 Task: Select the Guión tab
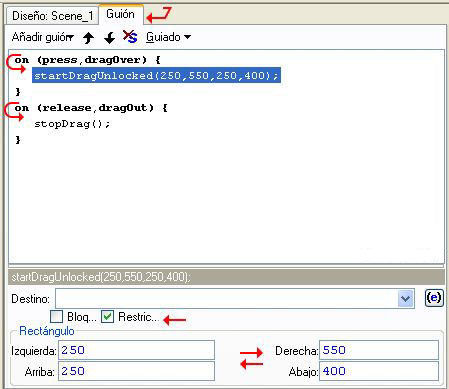pos(121,14)
